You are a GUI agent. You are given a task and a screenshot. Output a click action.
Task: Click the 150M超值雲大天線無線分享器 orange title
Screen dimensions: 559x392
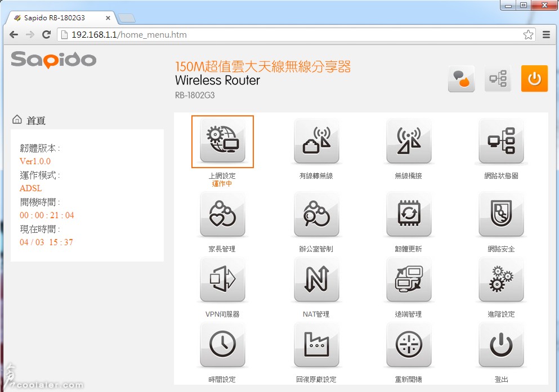coord(263,66)
